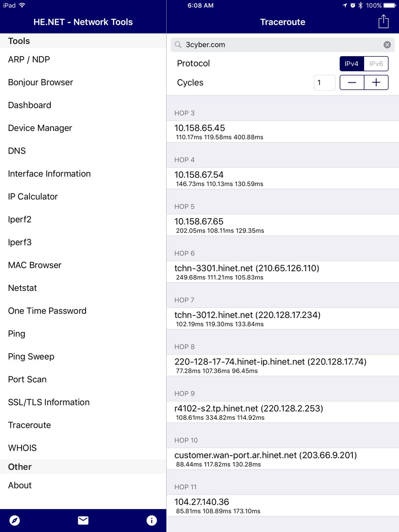The height and width of the screenshot is (532, 399).
Task: Clear the search field with the X icon
Action: (x=387, y=44)
